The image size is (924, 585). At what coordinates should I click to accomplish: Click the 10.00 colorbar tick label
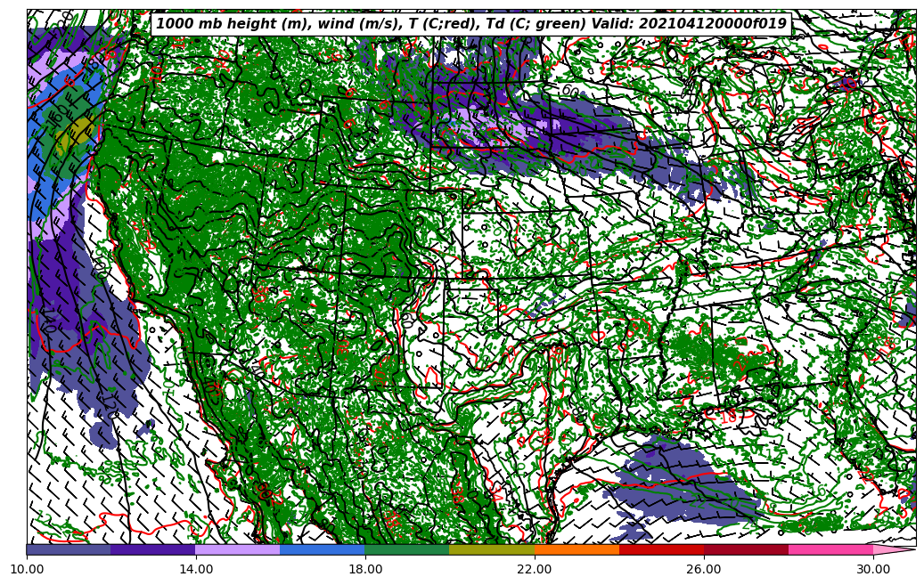[x=27, y=568]
